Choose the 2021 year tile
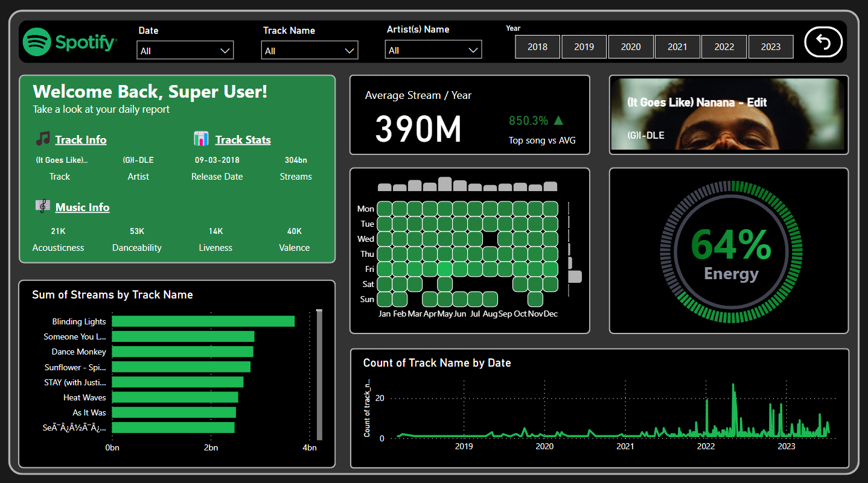The height and width of the screenshot is (483, 868). 677,46
